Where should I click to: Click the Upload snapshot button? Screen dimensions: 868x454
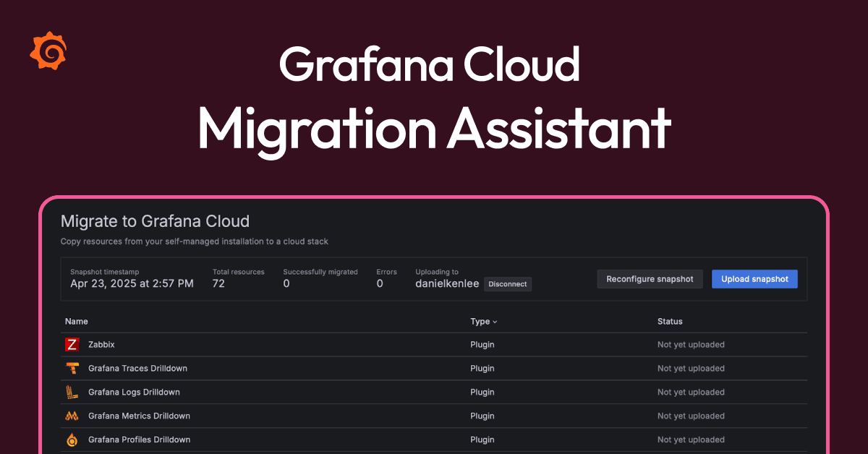pos(754,278)
